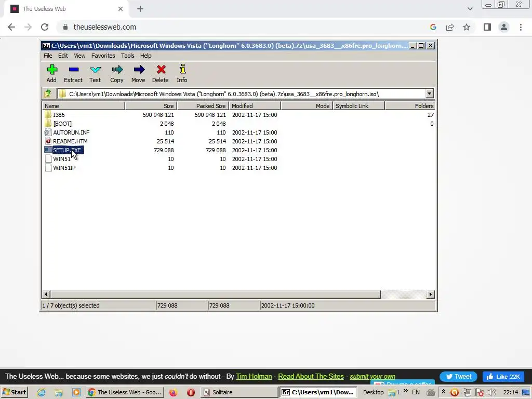This screenshot has height=399, width=532.
Task: Click the Add toolbar icon
Action: tap(51, 73)
